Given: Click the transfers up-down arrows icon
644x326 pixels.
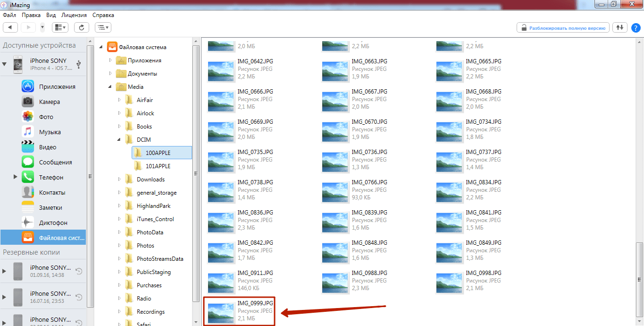Looking at the screenshot, I should click(620, 27).
